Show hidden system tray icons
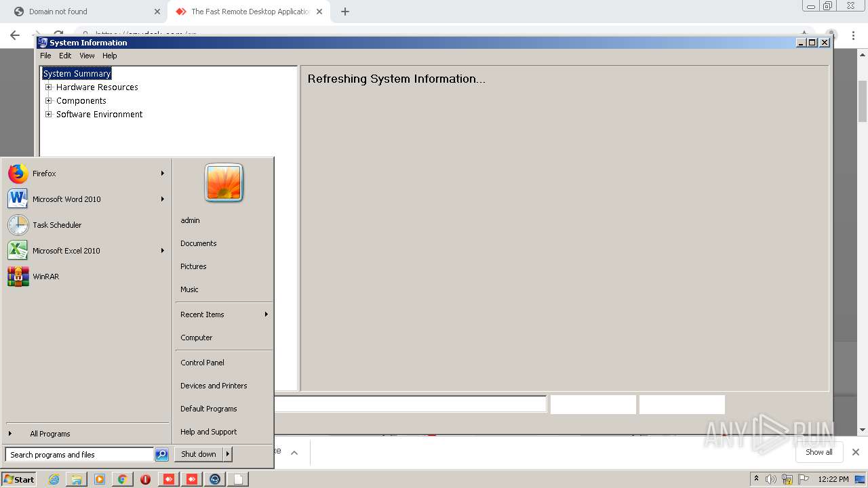The height and width of the screenshot is (488, 868). pyautogui.click(x=756, y=479)
